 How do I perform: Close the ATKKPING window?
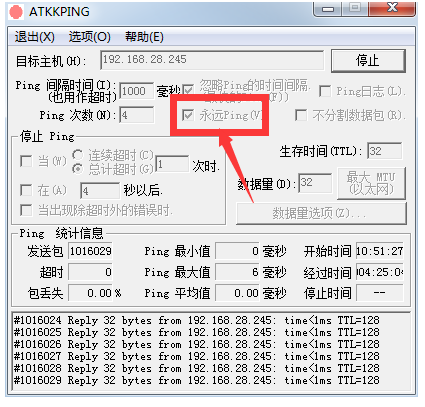(x=393, y=8)
